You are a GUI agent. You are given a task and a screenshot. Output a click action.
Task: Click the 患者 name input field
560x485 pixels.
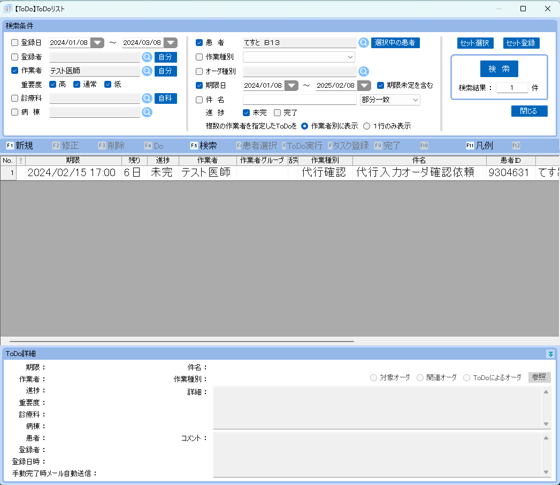pos(300,42)
